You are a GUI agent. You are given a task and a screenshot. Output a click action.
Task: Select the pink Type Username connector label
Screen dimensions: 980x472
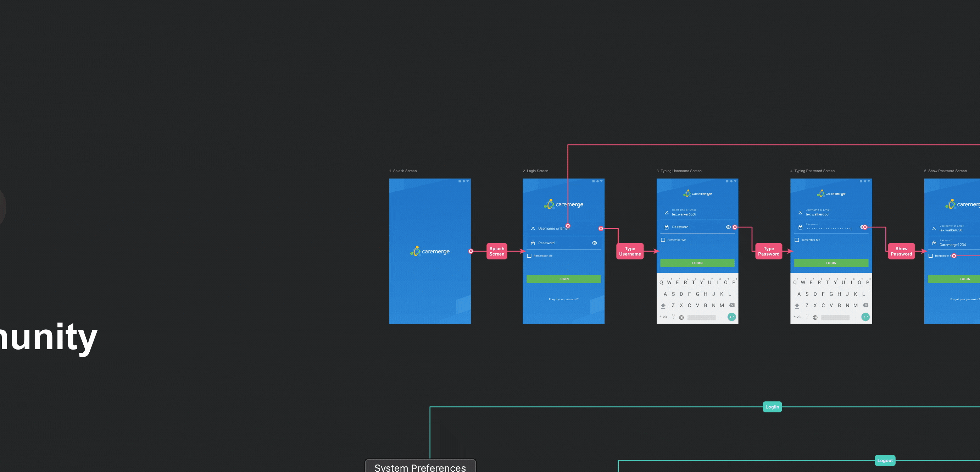click(x=630, y=251)
